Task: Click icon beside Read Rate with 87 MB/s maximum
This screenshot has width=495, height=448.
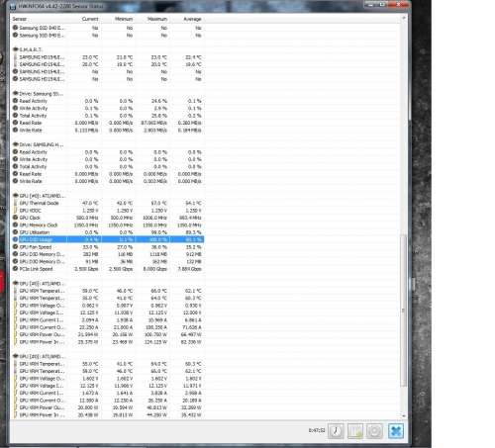Action: [15, 123]
